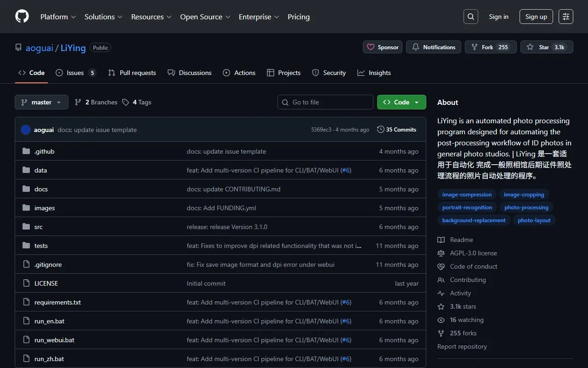
Task: Expand the Platform navigation menu
Action: pyautogui.click(x=58, y=17)
